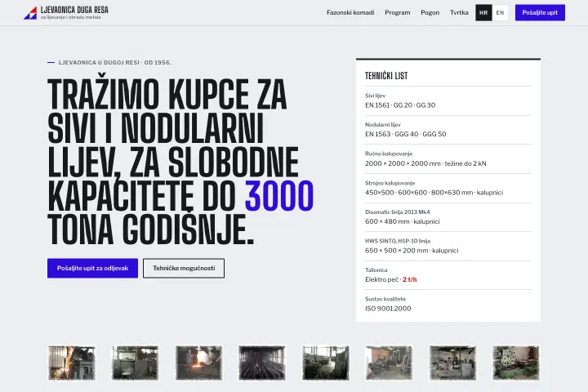588x392 pixels.
Task: Open Tehničke mogućnosti button
Action: [x=184, y=268]
